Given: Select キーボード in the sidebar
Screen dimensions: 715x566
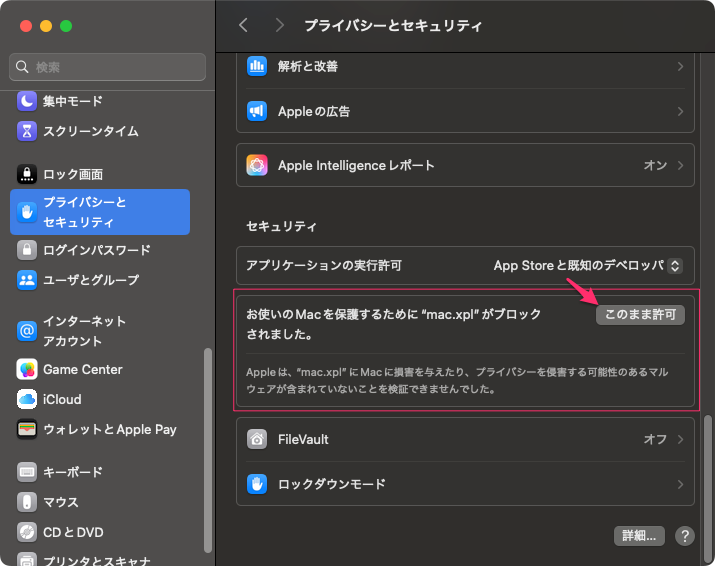Looking at the screenshot, I should pos(72,472).
